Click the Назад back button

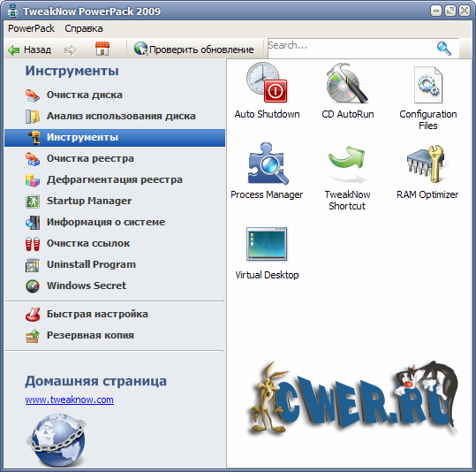point(29,49)
